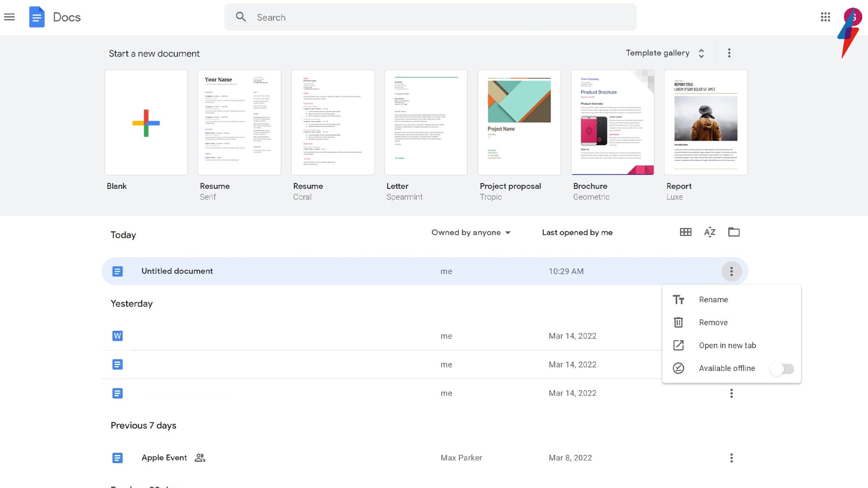Click the Docs home logo icon
The height and width of the screenshot is (488, 868).
point(37,17)
